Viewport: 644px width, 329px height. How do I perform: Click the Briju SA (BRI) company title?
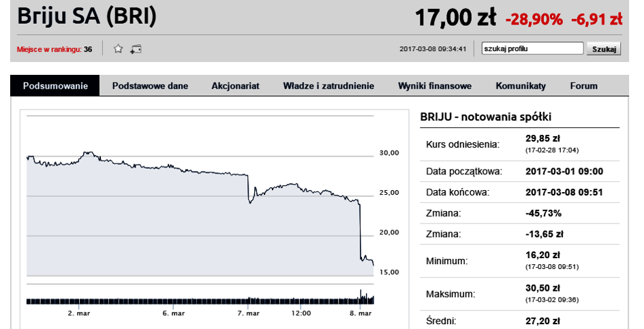[87, 16]
